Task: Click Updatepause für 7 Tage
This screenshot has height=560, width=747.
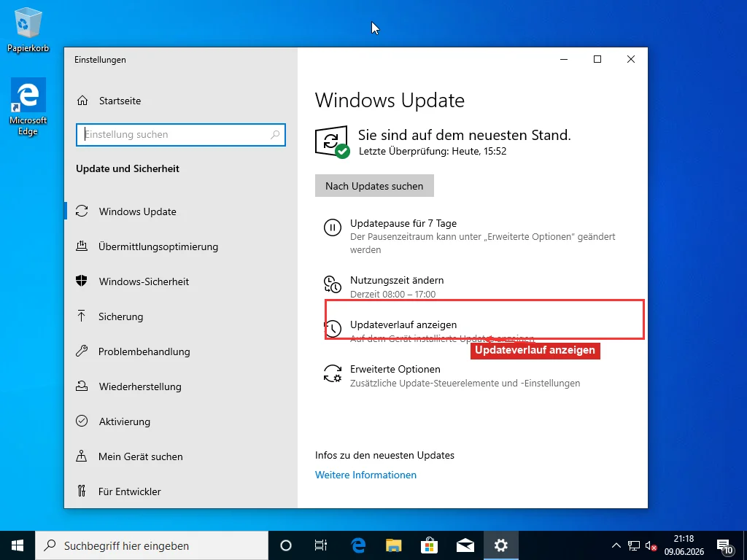Action: pyautogui.click(x=403, y=223)
